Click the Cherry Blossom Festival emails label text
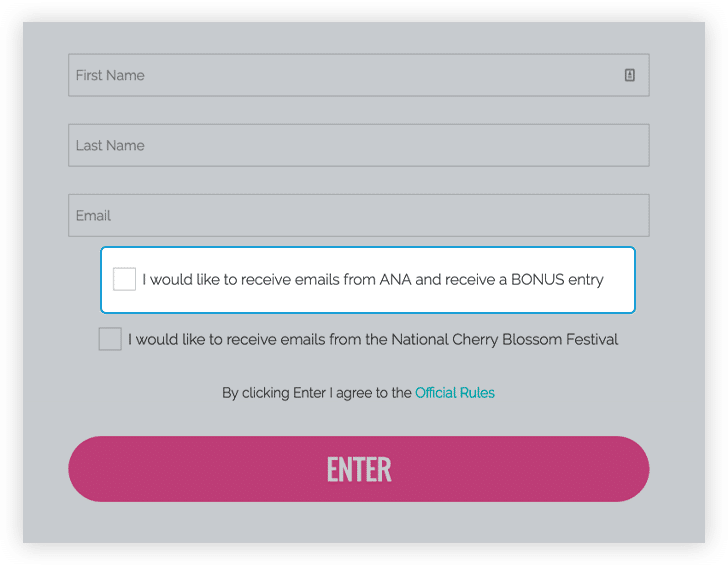Screen dimensions: 728x567 point(373,340)
